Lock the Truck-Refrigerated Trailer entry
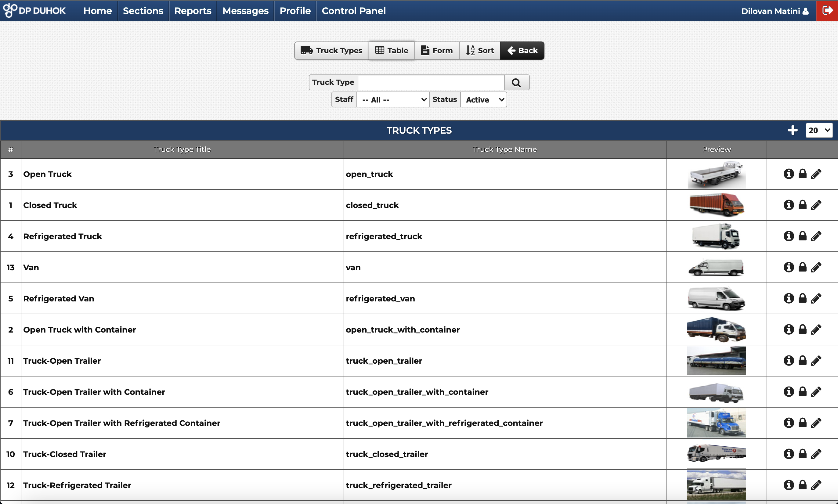This screenshot has height=504, width=838. [802, 485]
